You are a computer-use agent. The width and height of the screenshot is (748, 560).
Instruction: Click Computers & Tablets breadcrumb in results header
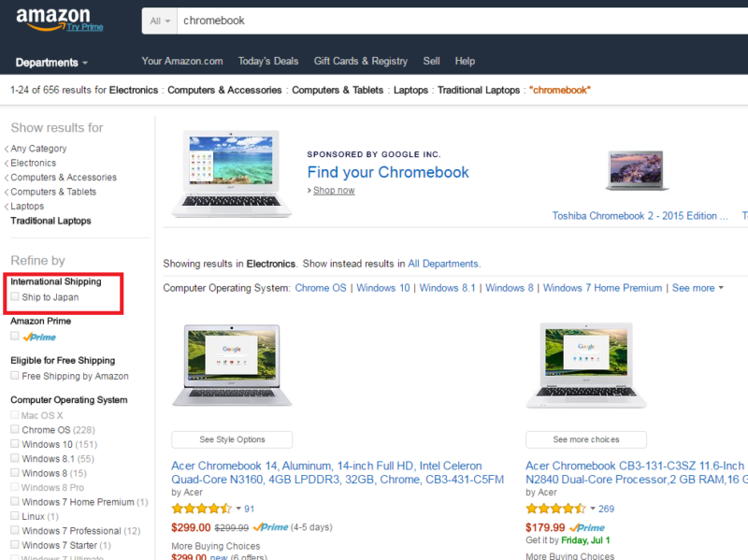tap(338, 90)
